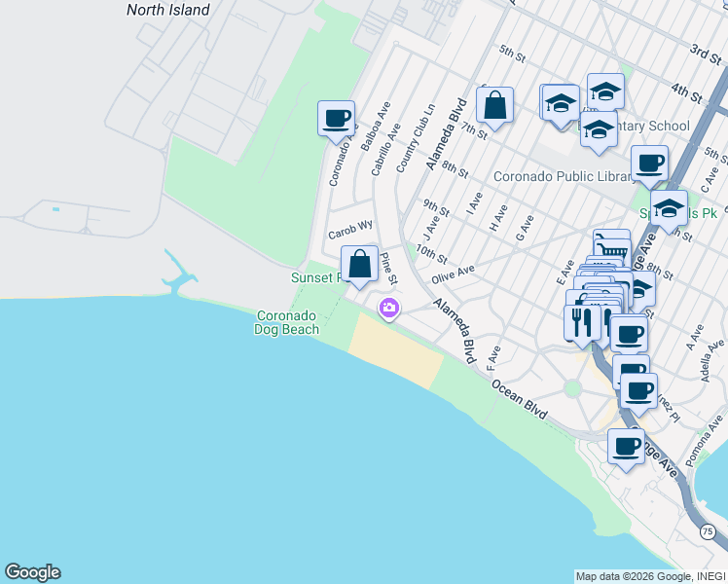The image size is (728, 584).
Task: Select the Coronado Dog Beach label
Action: pos(286,322)
